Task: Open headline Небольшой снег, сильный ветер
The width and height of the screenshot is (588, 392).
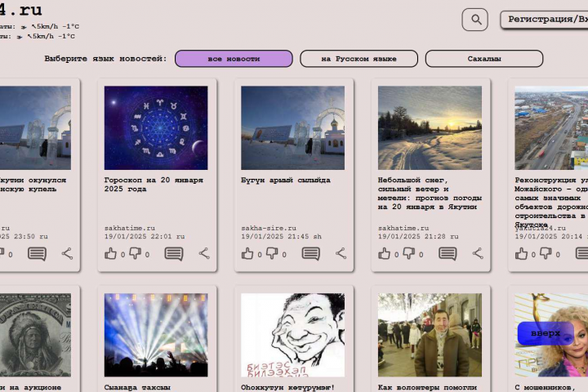Action: coord(430,194)
